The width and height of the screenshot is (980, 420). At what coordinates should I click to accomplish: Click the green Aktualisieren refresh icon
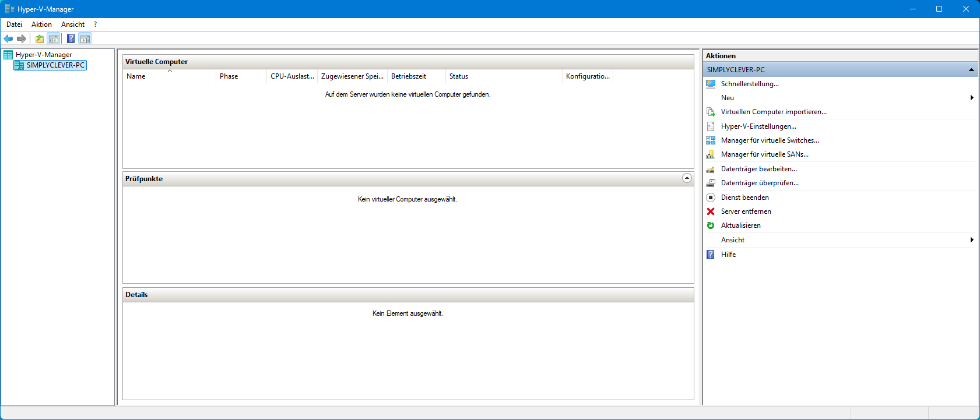(711, 225)
